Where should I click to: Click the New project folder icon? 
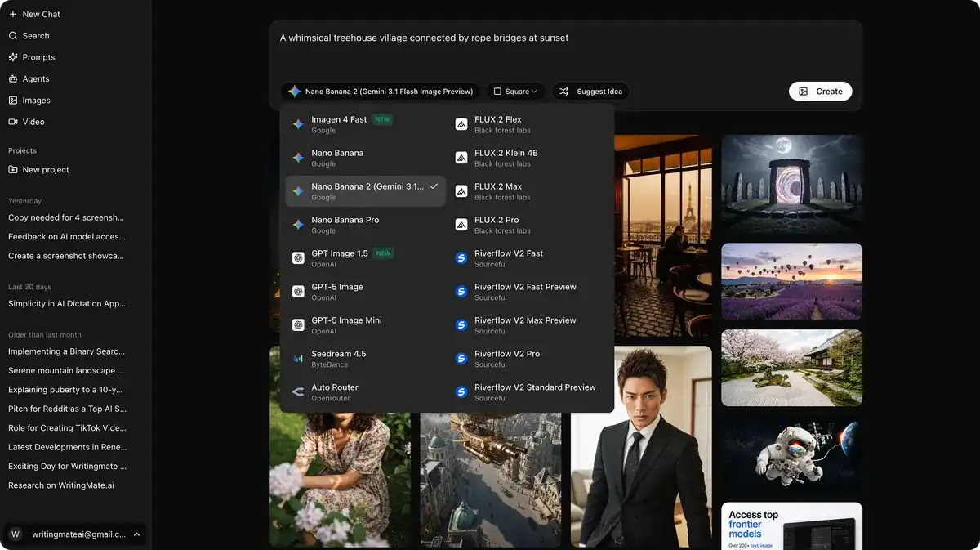(13, 170)
